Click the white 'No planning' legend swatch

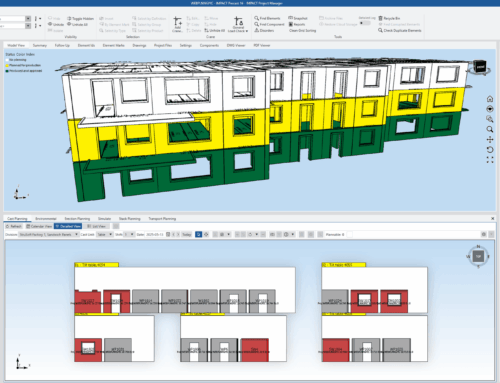[7, 60]
